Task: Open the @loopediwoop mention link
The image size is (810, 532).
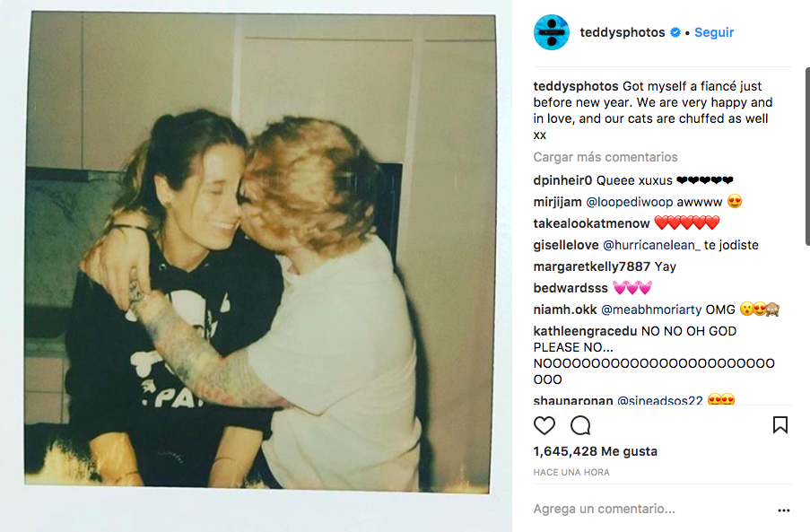Action: click(x=629, y=202)
